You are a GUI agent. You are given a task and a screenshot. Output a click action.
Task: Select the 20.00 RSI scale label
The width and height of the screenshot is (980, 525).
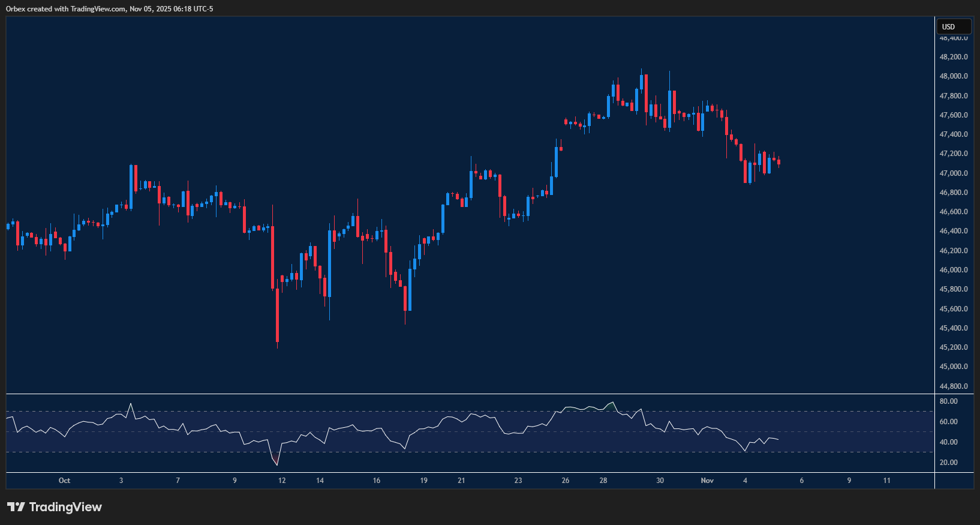(x=948, y=463)
